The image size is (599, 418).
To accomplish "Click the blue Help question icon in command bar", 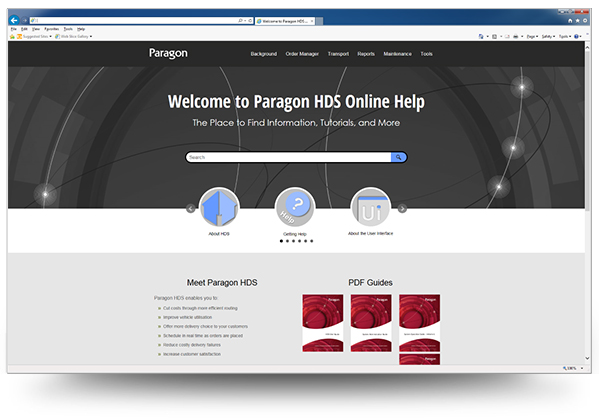I will pos(576,36).
